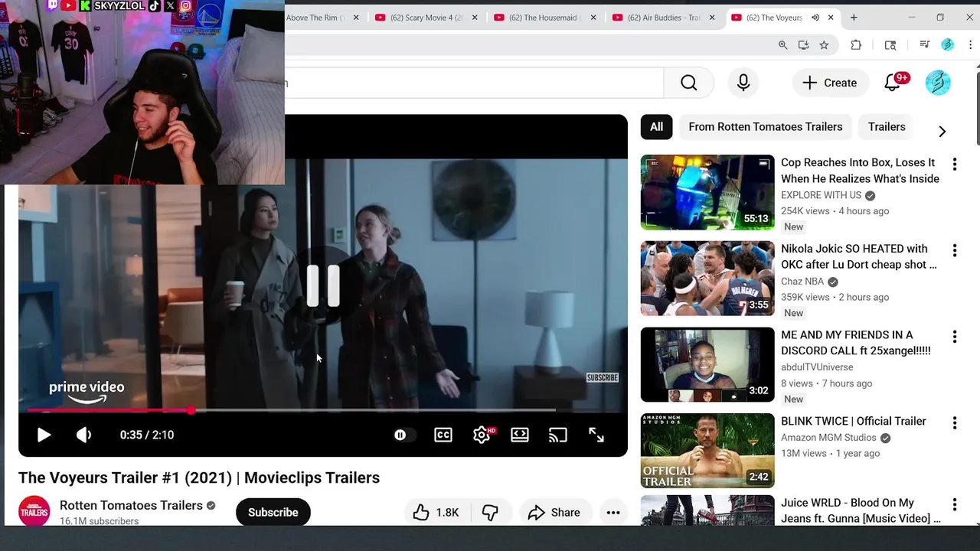Open the BLINK TWICE Official Trailer title
Screen dimensions: 980x551
(x=854, y=421)
